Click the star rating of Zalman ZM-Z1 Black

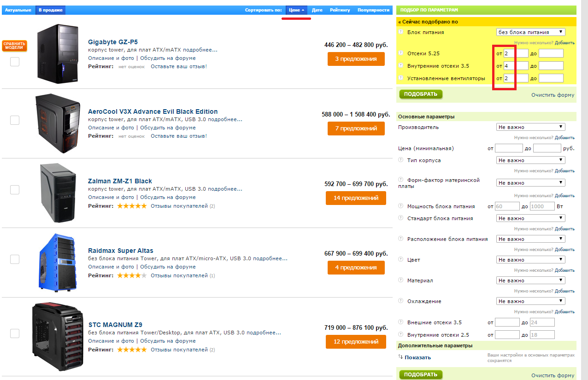[x=132, y=206]
